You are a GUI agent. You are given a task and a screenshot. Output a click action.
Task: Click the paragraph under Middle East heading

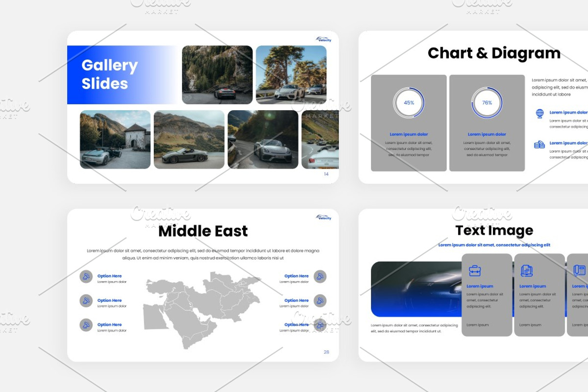click(x=203, y=254)
